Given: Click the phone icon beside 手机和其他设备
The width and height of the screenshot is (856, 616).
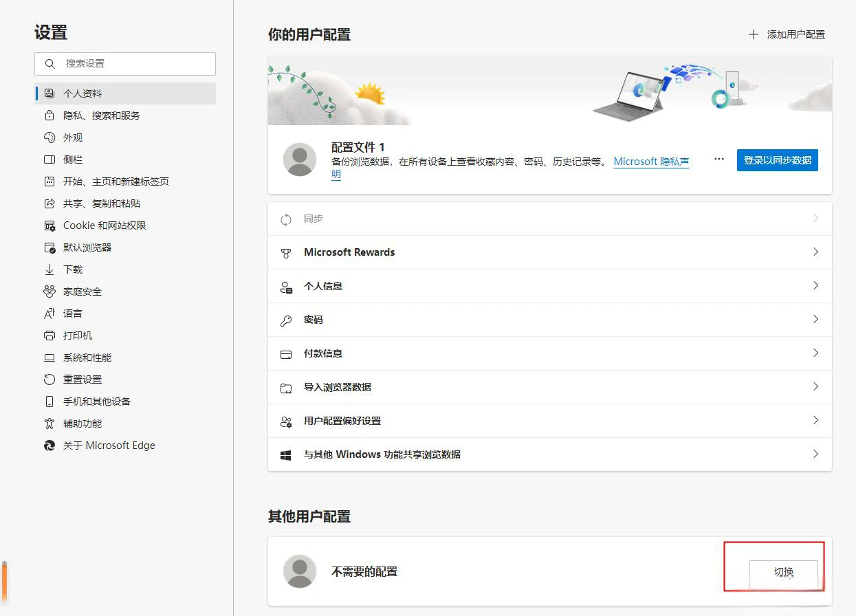Looking at the screenshot, I should [x=49, y=401].
